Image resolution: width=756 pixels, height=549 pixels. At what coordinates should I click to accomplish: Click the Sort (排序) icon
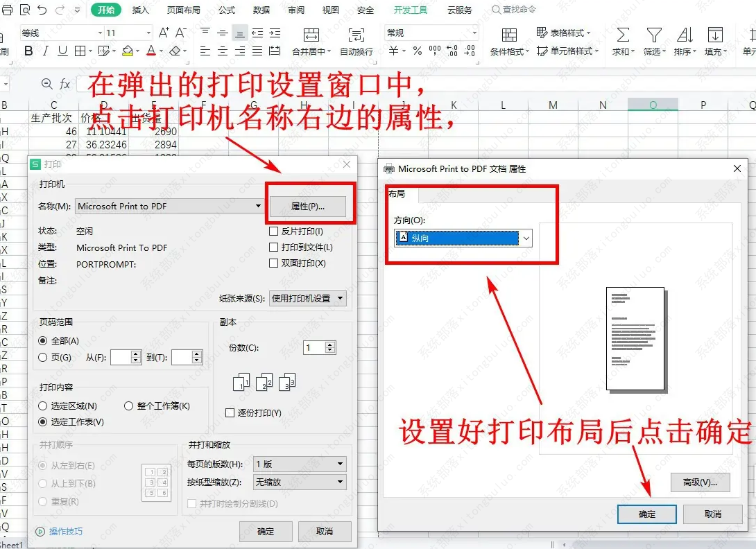685,35
